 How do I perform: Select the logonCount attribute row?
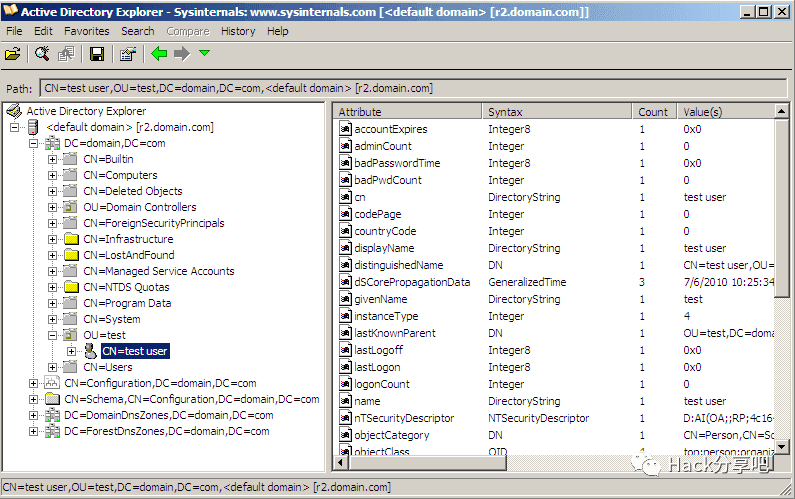click(x=554, y=384)
